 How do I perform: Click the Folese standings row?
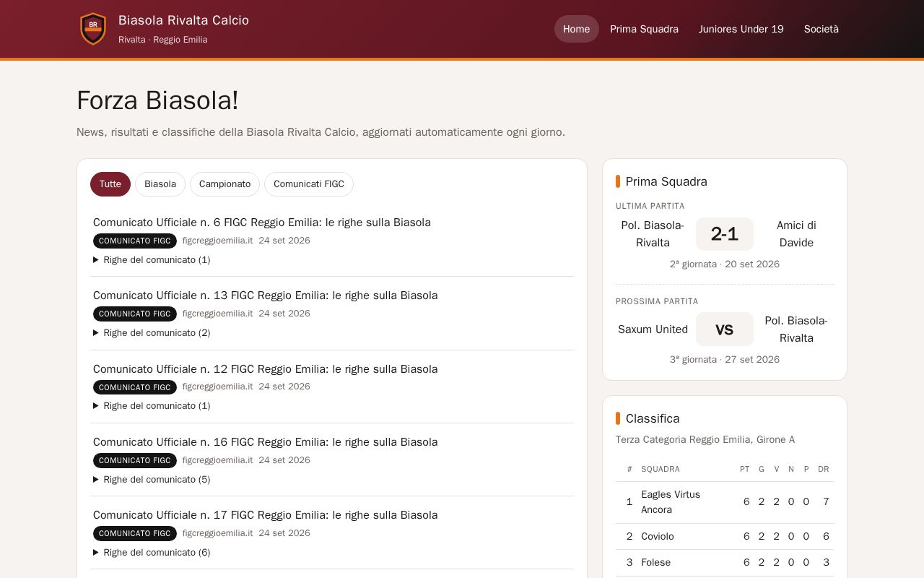tap(725, 562)
